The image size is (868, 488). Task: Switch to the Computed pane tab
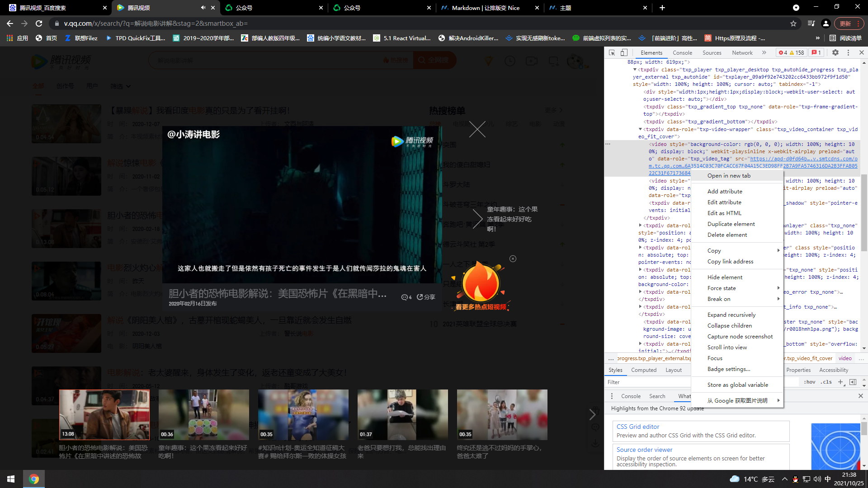(644, 370)
